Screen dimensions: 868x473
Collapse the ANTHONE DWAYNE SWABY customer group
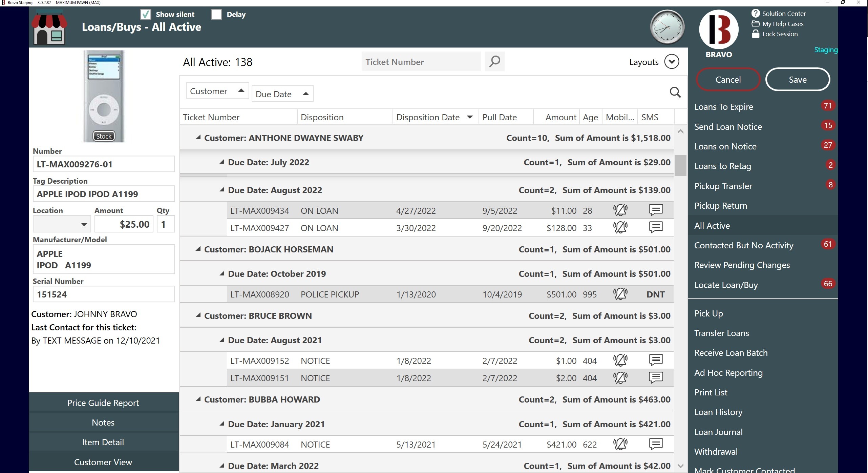point(198,138)
